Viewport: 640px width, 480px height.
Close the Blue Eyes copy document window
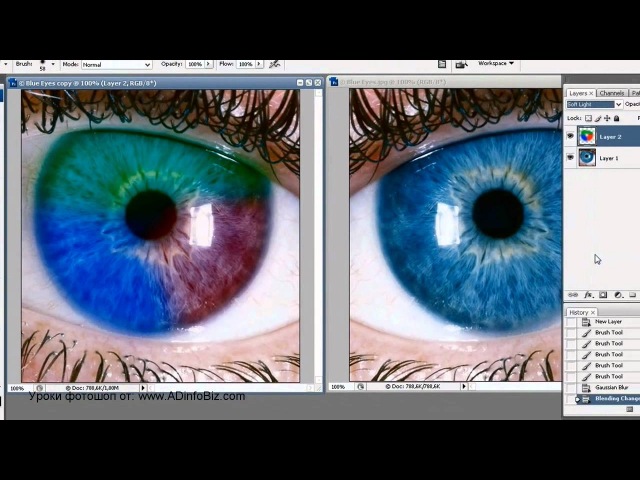(318, 83)
